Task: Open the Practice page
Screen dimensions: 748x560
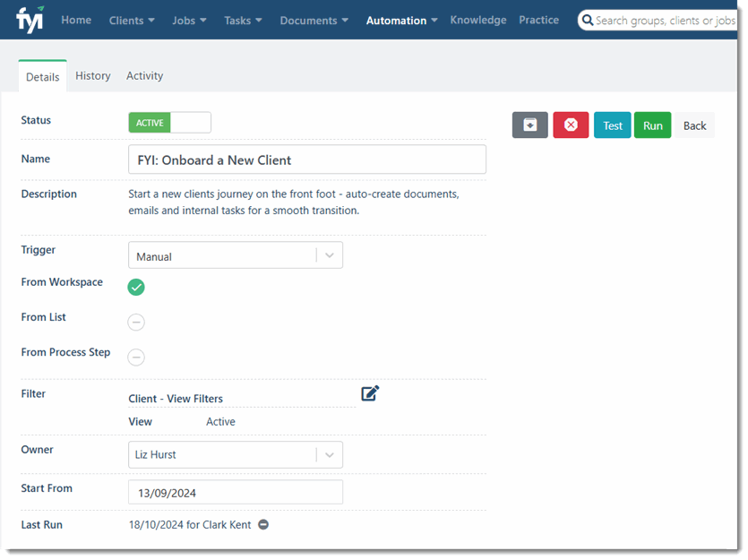Action: [539, 20]
